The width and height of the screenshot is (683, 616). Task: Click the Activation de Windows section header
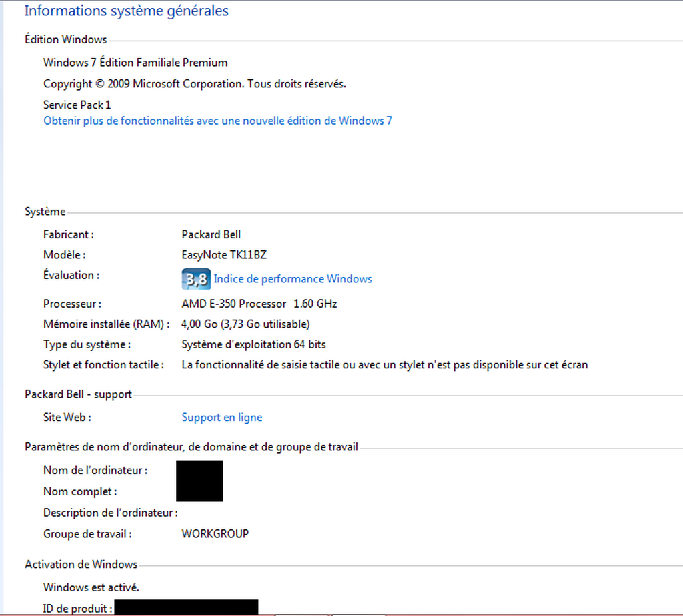(81, 565)
